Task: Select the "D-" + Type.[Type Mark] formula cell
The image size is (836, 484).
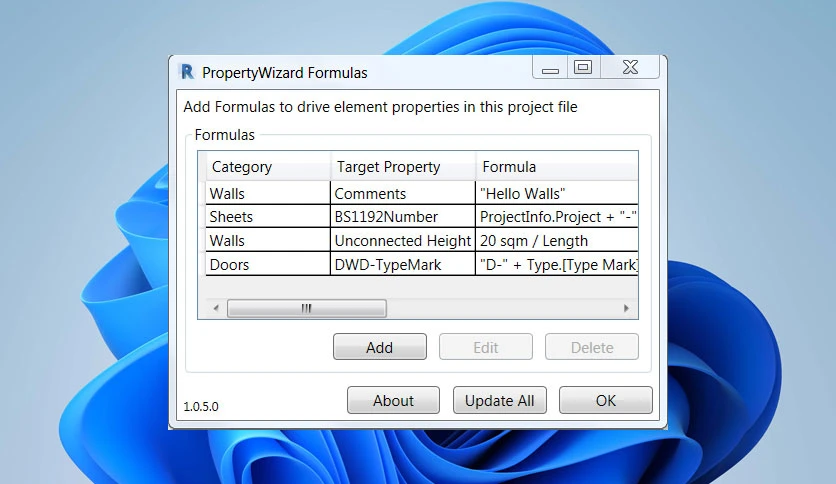Action: (557, 264)
